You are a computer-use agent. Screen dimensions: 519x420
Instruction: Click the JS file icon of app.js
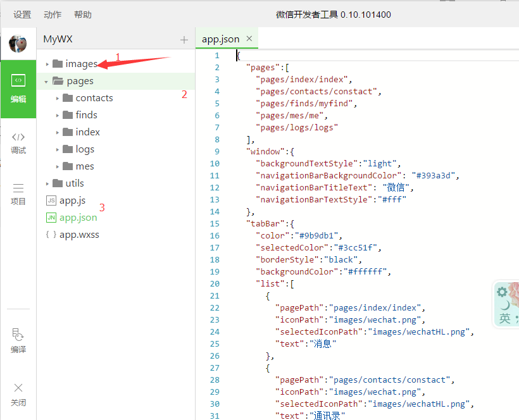[51, 201]
